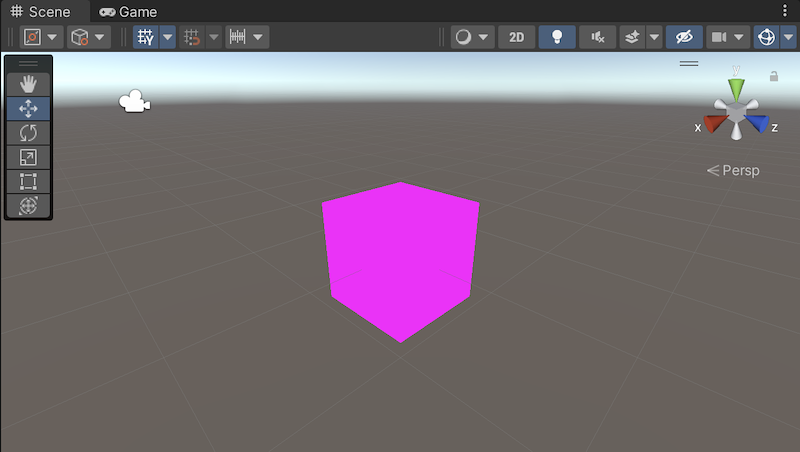Toggle 2D view mode
This screenshot has width=800, height=452.
click(516, 37)
